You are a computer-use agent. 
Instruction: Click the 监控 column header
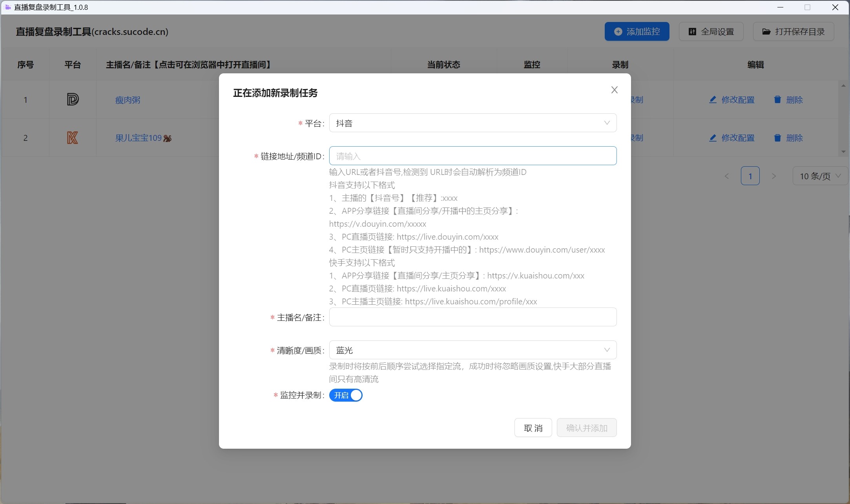click(532, 65)
